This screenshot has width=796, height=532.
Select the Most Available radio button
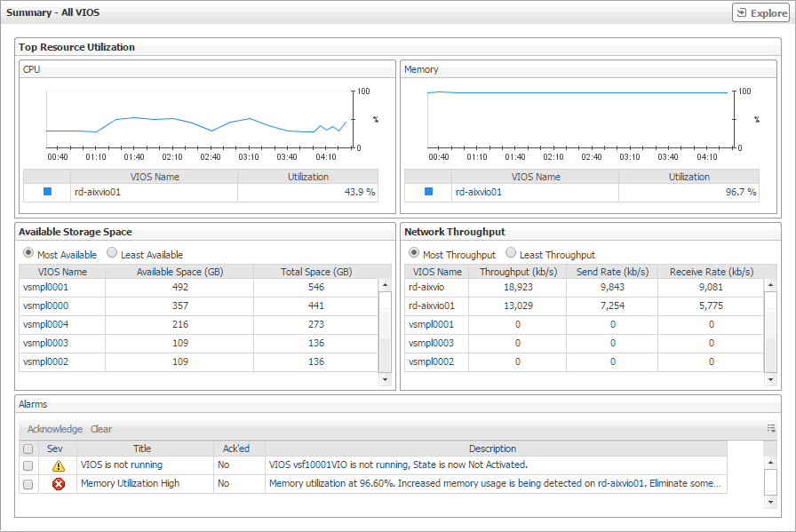[x=28, y=254]
